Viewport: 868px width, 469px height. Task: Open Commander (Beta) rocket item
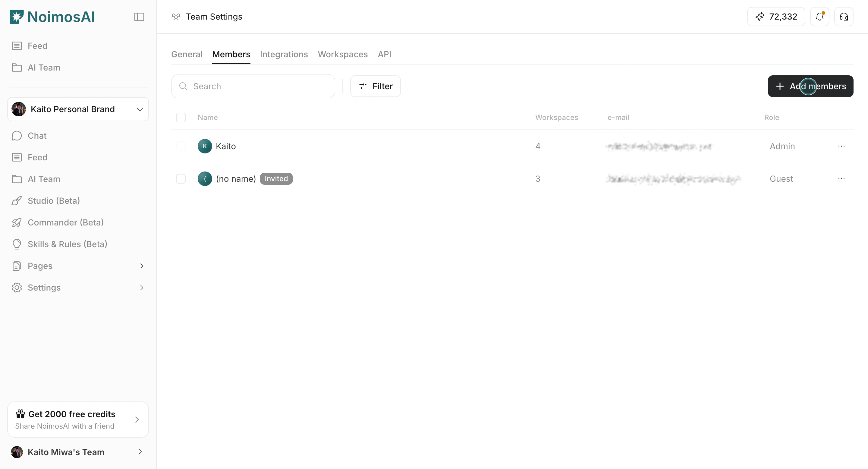point(65,222)
